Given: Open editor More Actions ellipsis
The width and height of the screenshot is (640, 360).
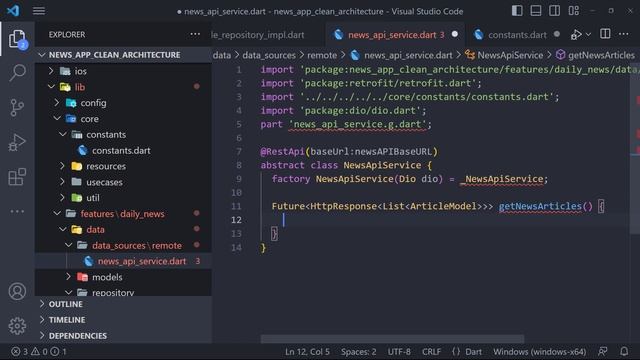Looking at the screenshot, I should [x=624, y=34].
